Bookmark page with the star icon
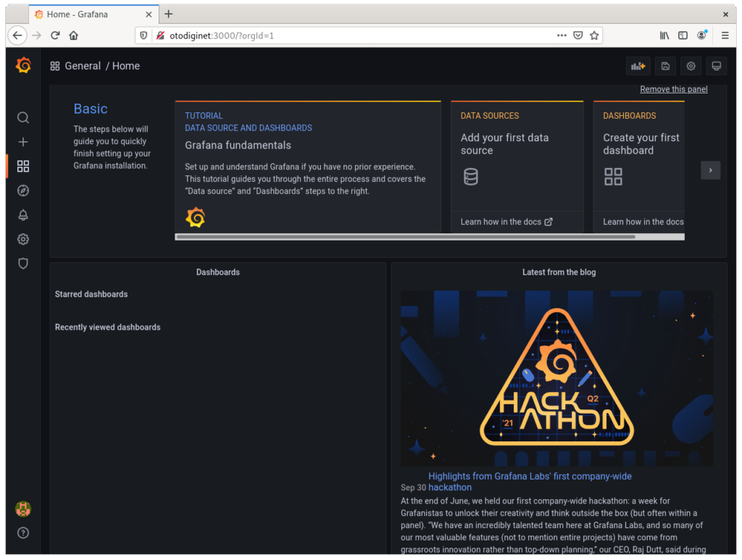742x560 pixels. click(x=594, y=35)
